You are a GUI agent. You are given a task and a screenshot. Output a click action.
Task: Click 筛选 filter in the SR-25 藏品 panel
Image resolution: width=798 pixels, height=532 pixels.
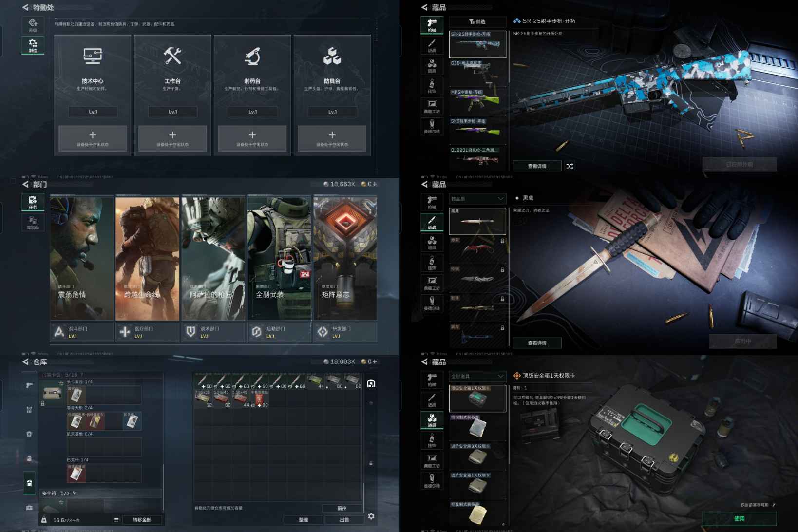tap(477, 21)
